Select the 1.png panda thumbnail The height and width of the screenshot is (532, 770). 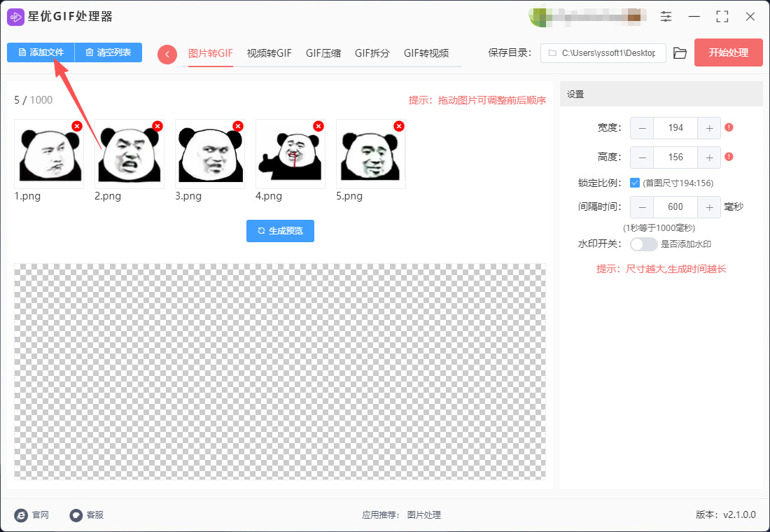(48, 154)
